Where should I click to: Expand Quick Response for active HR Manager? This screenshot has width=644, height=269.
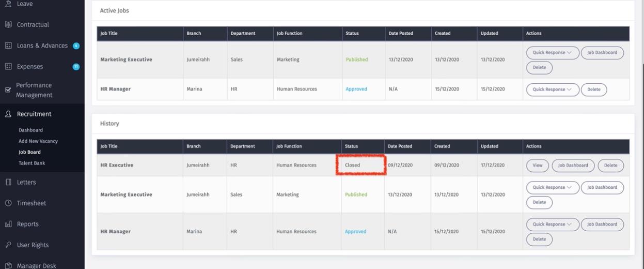click(x=552, y=89)
